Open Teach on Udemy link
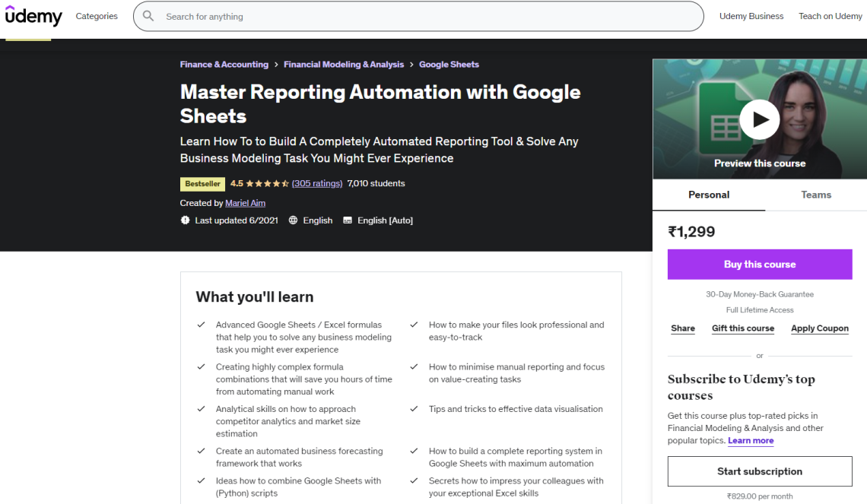867x504 pixels. 830,16
